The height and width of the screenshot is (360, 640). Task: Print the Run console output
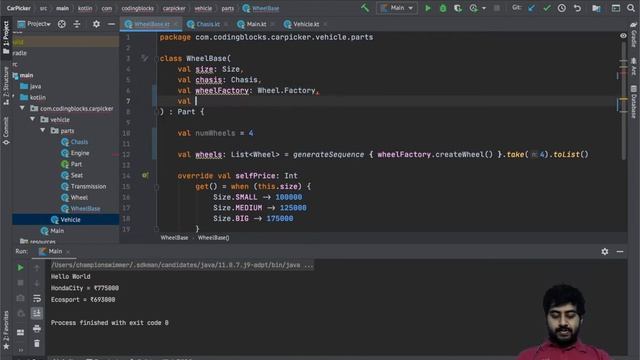[37, 329]
